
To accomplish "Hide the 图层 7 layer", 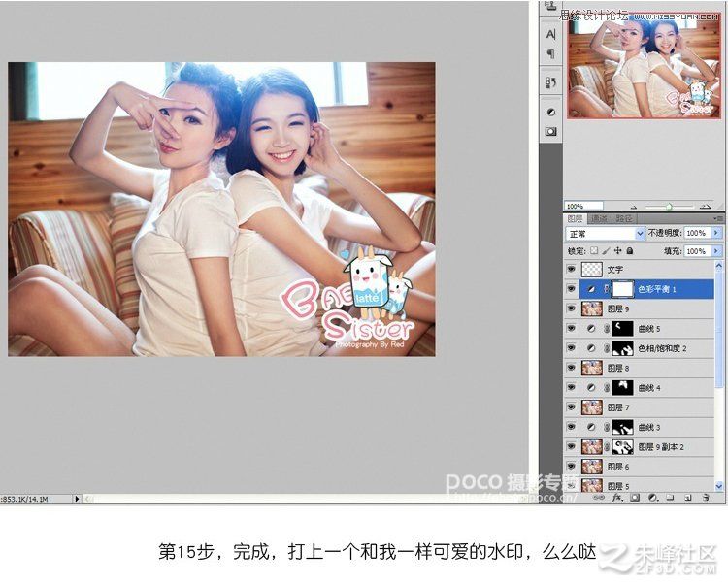I will coord(571,407).
